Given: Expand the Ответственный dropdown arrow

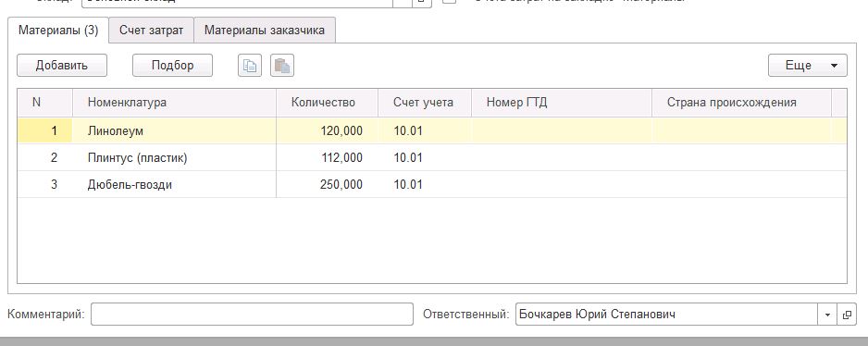Looking at the screenshot, I should tap(827, 315).
